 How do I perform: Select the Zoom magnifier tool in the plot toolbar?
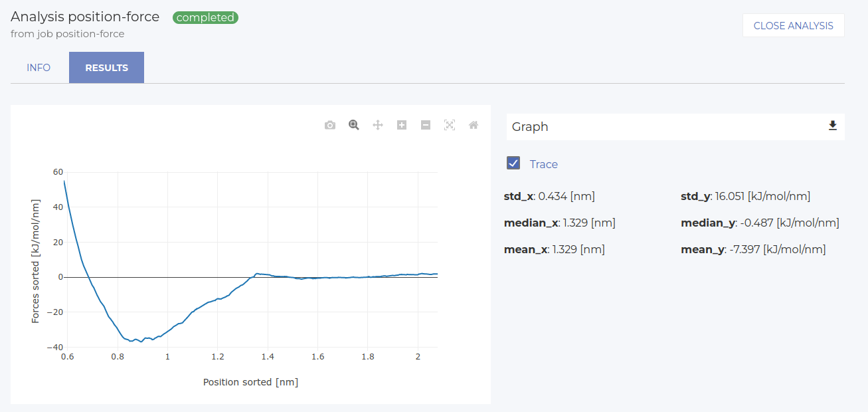pyautogui.click(x=354, y=125)
